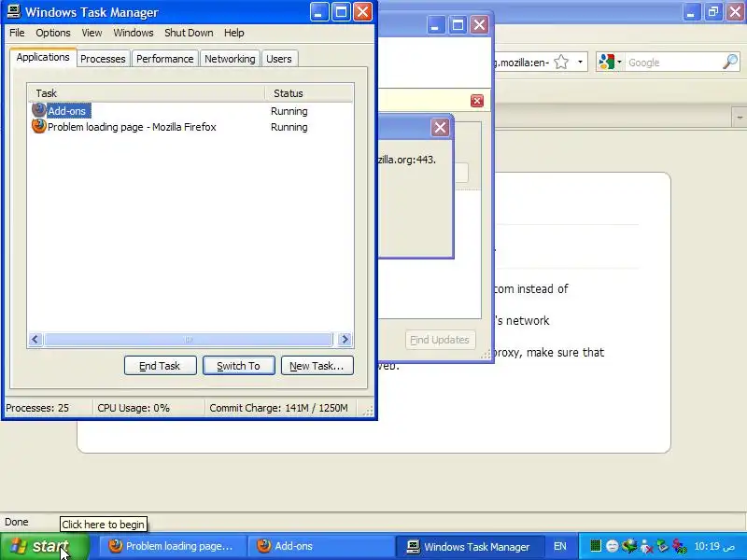
Task: Open the Firefox address bar history dropdown arrow
Action: point(580,62)
